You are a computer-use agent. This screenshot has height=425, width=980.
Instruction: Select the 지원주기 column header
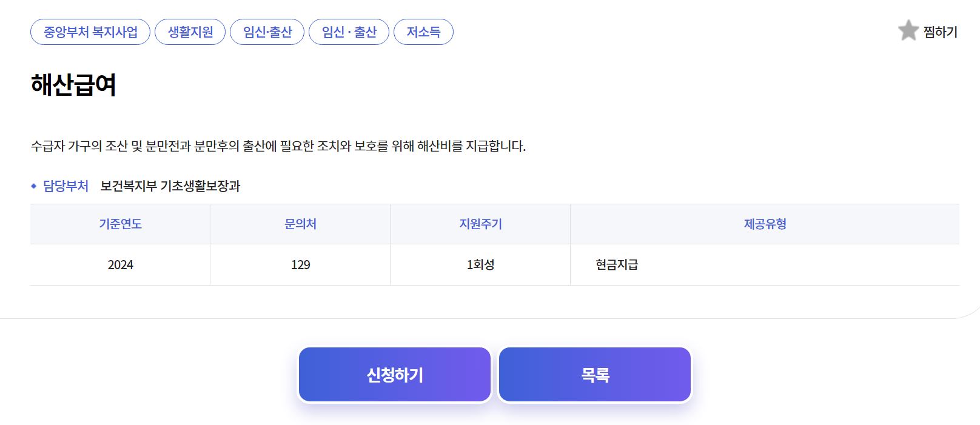tap(480, 224)
